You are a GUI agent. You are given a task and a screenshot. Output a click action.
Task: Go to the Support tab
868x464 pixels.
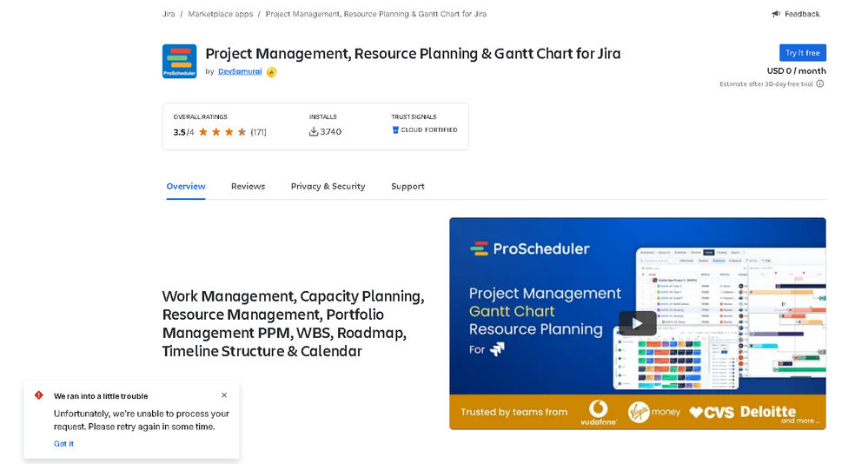(408, 187)
